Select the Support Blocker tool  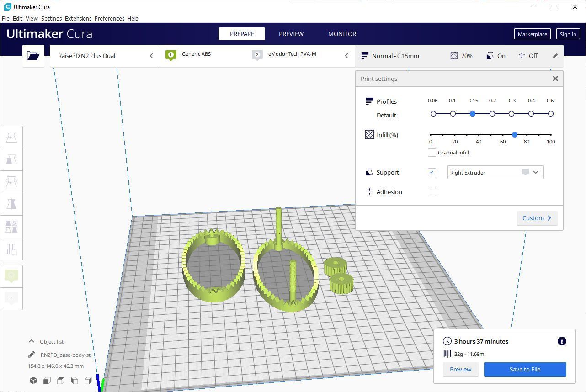click(x=11, y=249)
